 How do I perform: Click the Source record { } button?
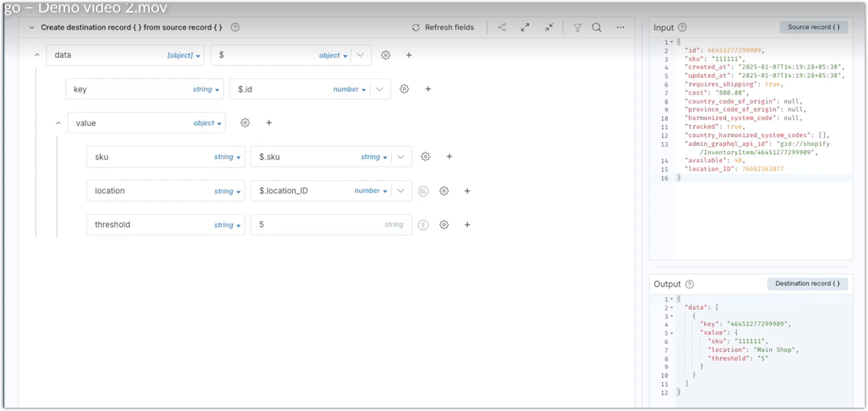[x=814, y=27]
